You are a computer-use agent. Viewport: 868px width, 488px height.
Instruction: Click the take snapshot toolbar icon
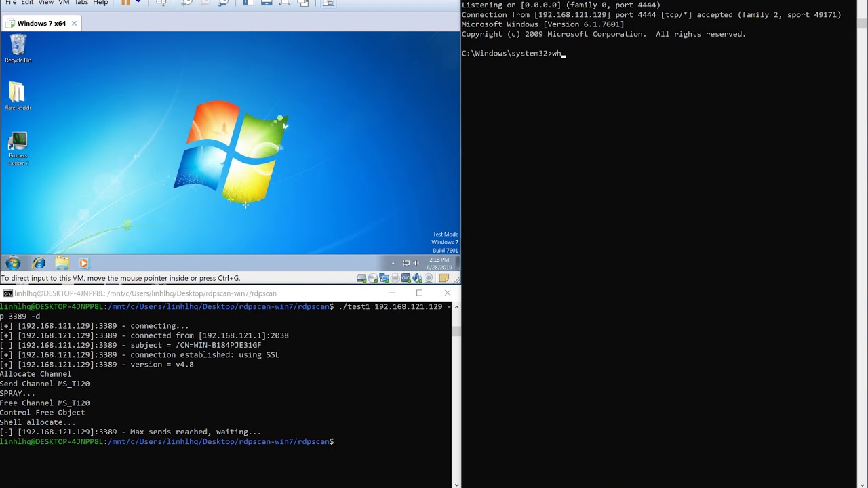pyautogui.click(x=186, y=3)
